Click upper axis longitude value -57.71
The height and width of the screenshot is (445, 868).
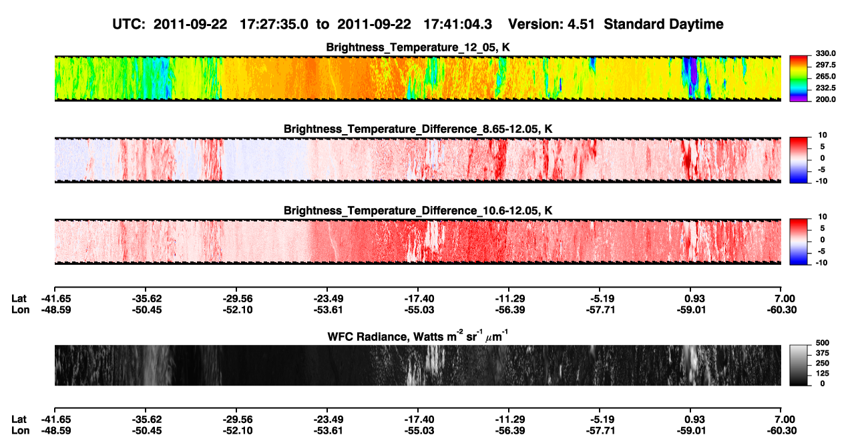(600, 310)
